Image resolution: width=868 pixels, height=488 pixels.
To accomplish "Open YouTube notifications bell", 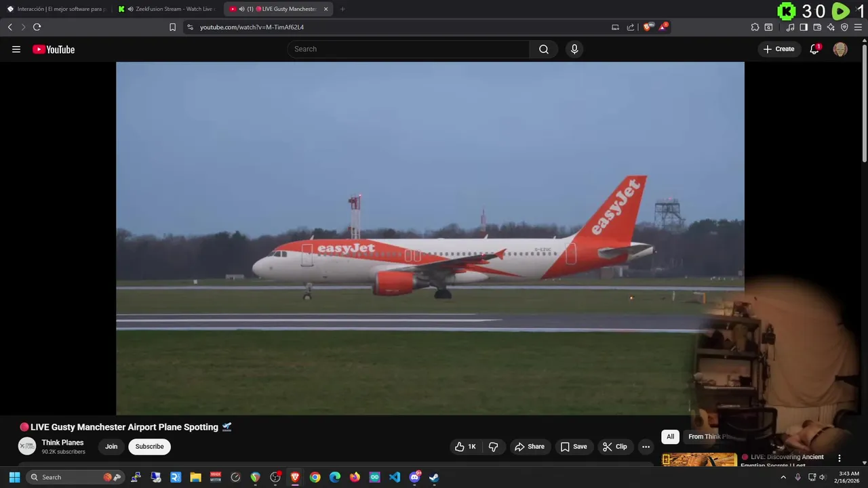I will [815, 49].
